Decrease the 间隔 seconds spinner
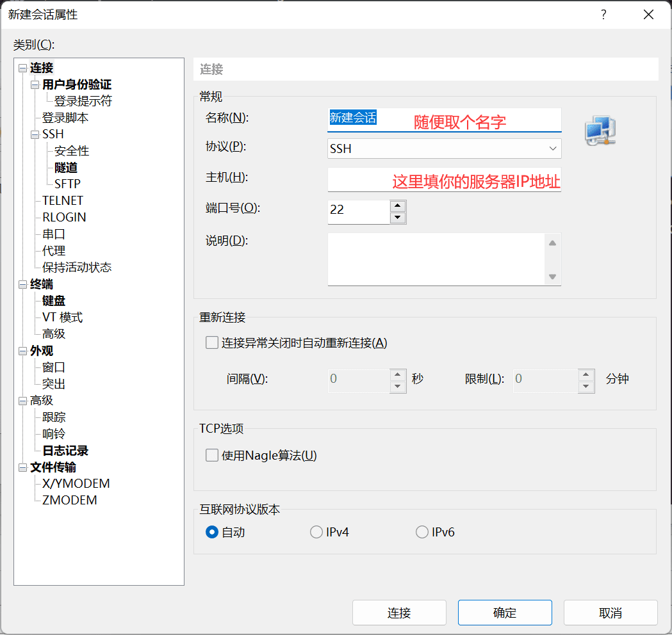Image resolution: width=672 pixels, height=635 pixels. [x=398, y=387]
